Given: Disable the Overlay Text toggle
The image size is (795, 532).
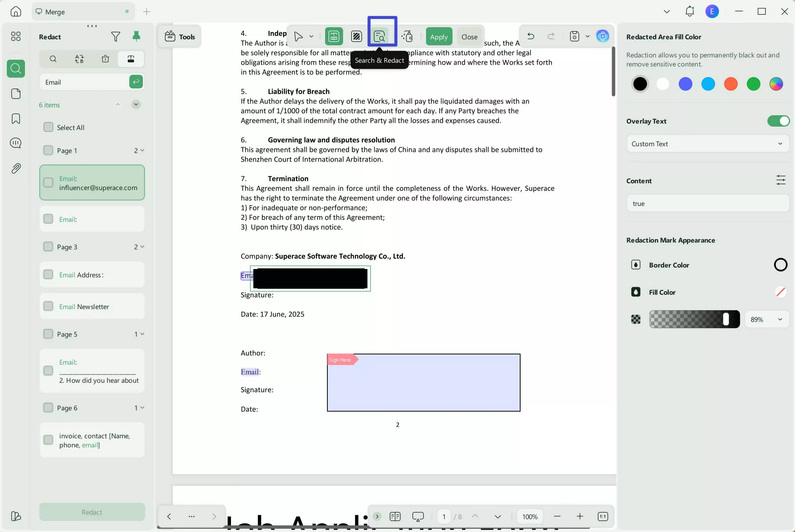Looking at the screenshot, I should 778,121.
